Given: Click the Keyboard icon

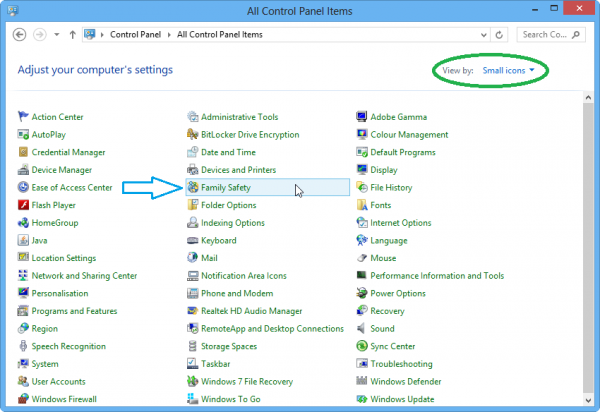Looking at the screenshot, I should coord(192,240).
